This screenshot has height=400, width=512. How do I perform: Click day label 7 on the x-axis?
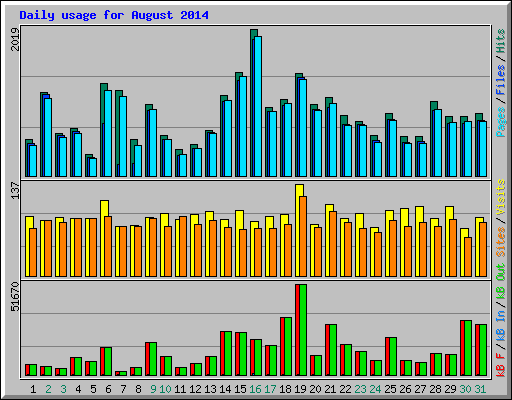click(123, 389)
